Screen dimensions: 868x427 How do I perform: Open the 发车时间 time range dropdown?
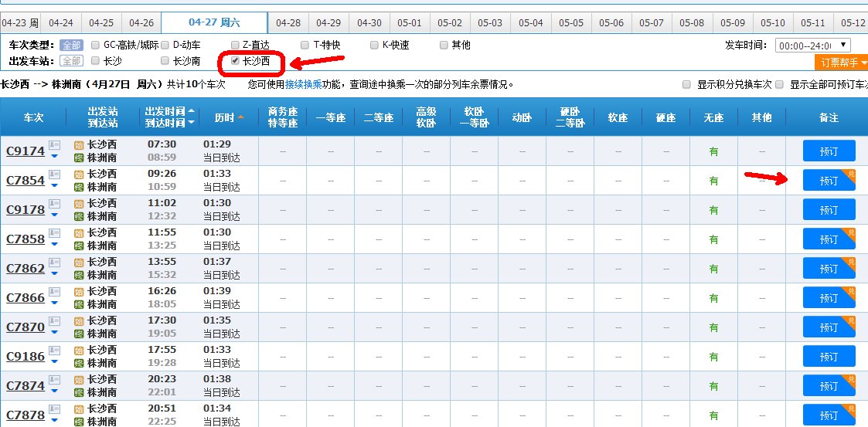point(812,46)
